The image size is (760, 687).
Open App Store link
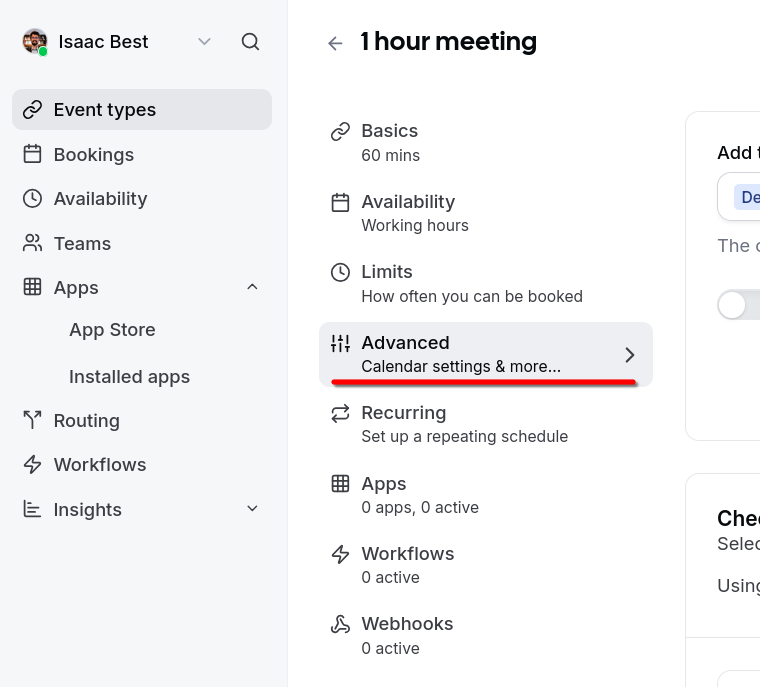112,330
